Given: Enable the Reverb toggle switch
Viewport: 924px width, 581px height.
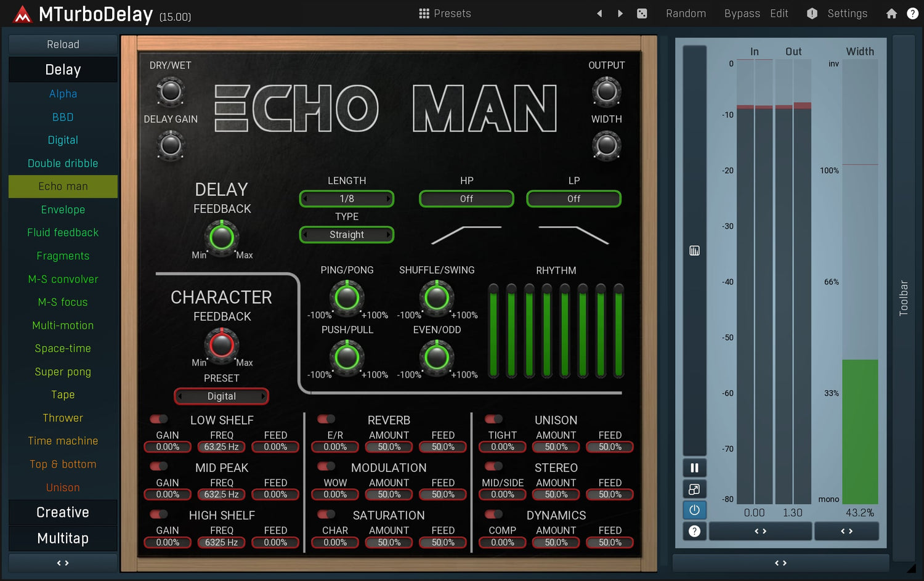Looking at the screenshot, I should click(326, 420).
